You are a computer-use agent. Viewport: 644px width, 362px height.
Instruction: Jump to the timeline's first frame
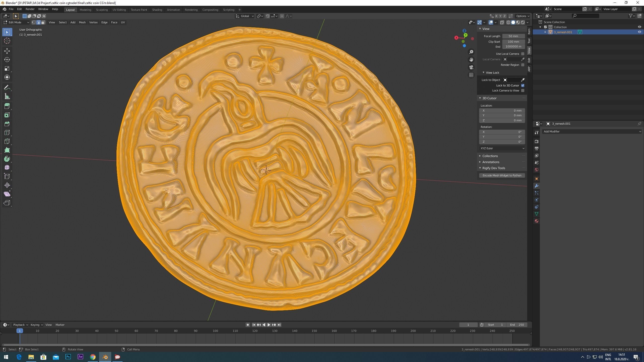254,325
